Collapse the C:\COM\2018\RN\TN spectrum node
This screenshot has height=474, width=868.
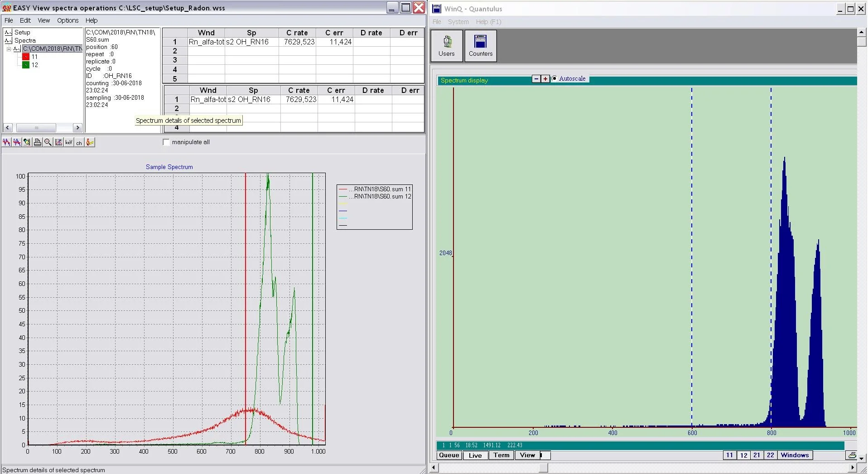pyautogui.click(x=9, y=49)
